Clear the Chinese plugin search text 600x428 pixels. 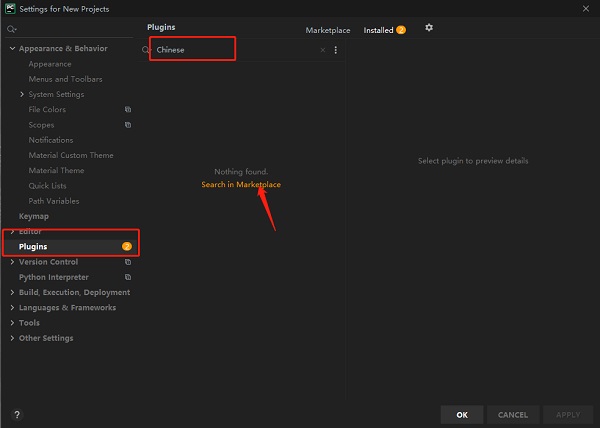(322, 50)
